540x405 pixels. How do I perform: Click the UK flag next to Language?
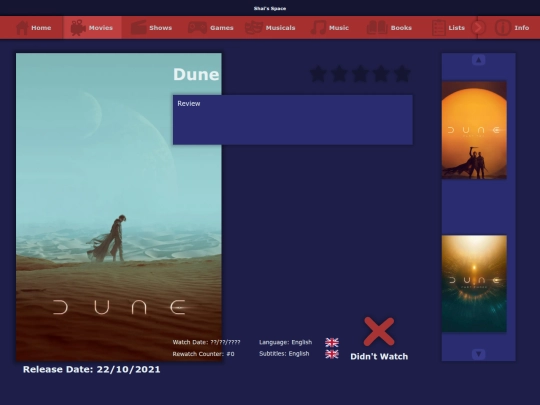tap(332, 342)
